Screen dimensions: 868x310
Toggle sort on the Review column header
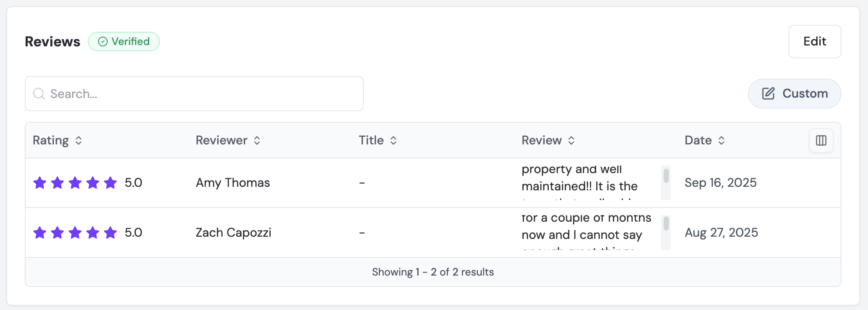click(548, 140)
